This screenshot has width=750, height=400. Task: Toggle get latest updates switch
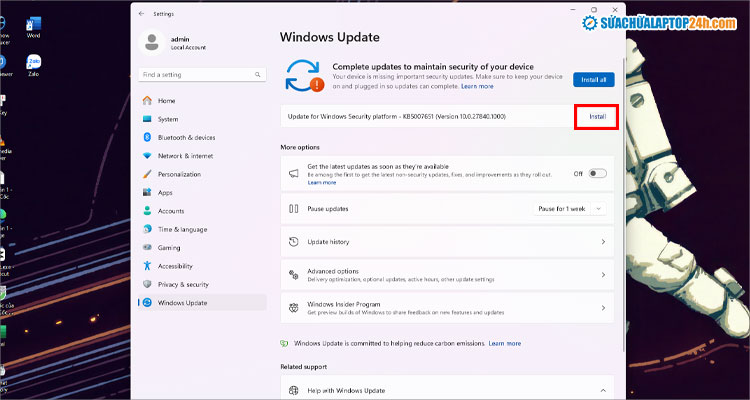click(597, 173)
